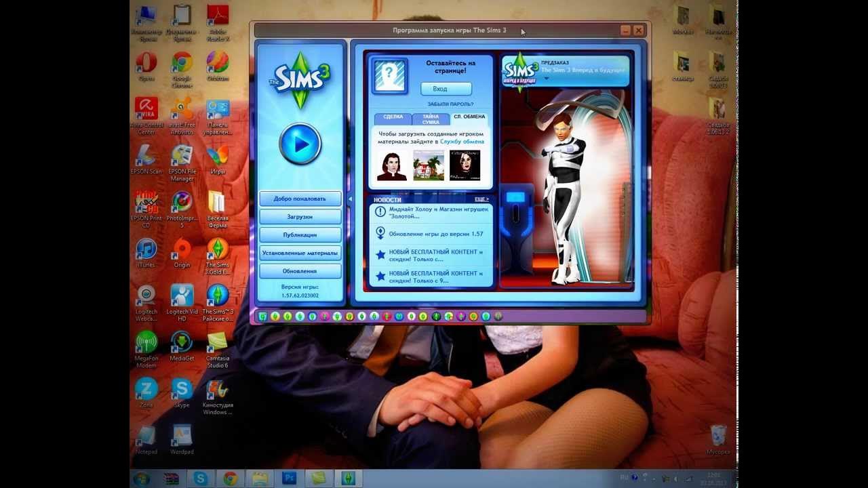This screenshot has width=868, height=488.
Task: Open the Веселая Ферма folder on desktop
Action: pyautogui.click(x=218, y=209)
